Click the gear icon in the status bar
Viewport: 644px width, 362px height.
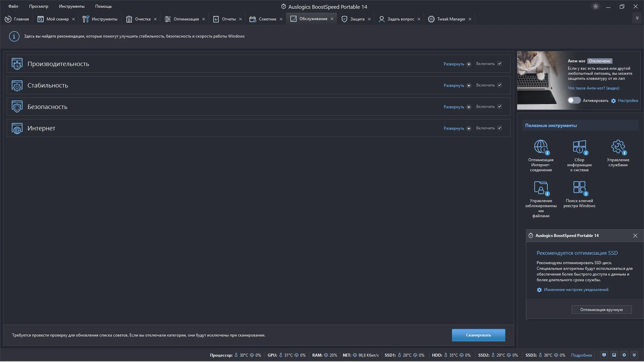coord(624,355)
